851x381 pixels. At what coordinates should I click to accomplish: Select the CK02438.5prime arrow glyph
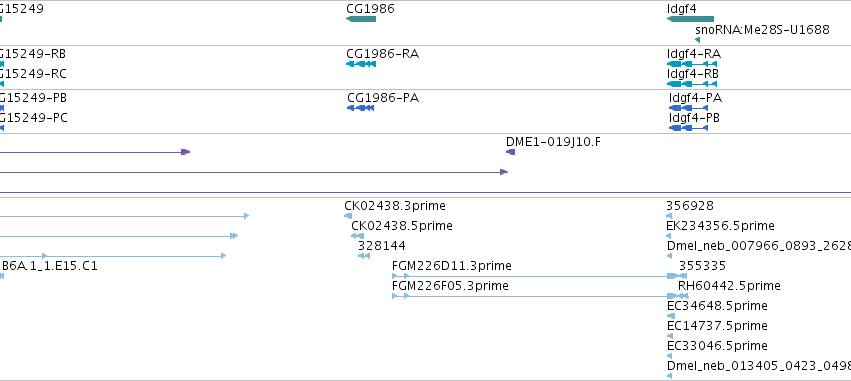(x=357, y=236)
